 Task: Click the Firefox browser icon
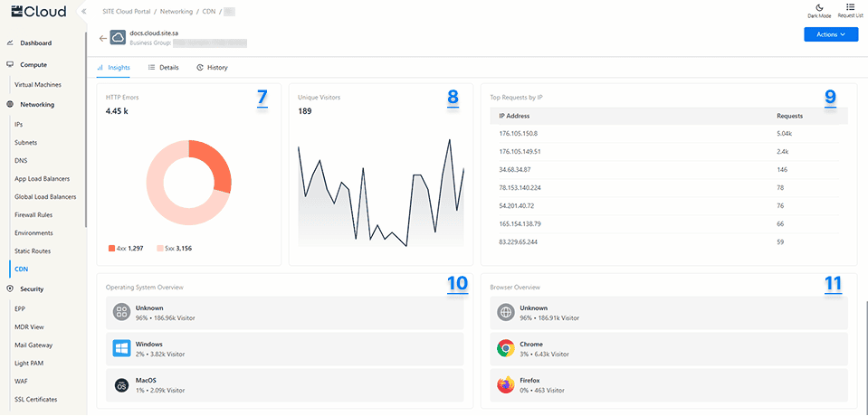pyautogui.click(x=506, y=385)
